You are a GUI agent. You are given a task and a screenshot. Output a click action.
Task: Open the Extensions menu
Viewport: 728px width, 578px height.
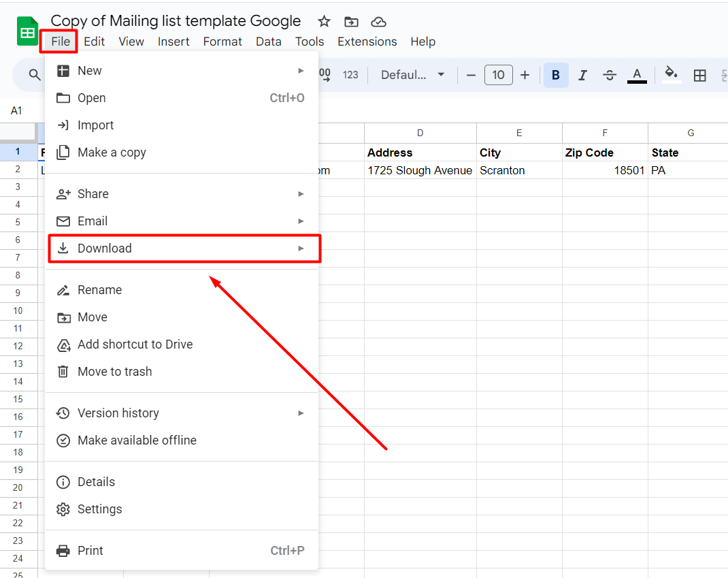pyautogui.click(x=367, y=42)
